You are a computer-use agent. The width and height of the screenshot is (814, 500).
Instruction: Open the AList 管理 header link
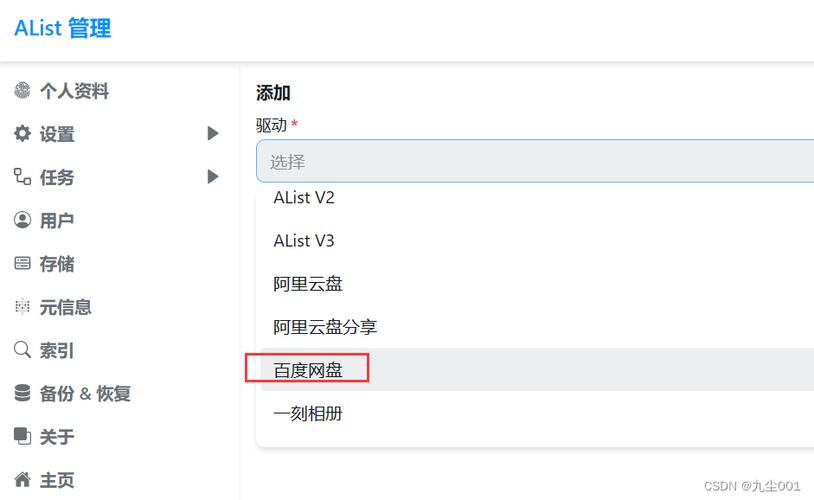63,28
